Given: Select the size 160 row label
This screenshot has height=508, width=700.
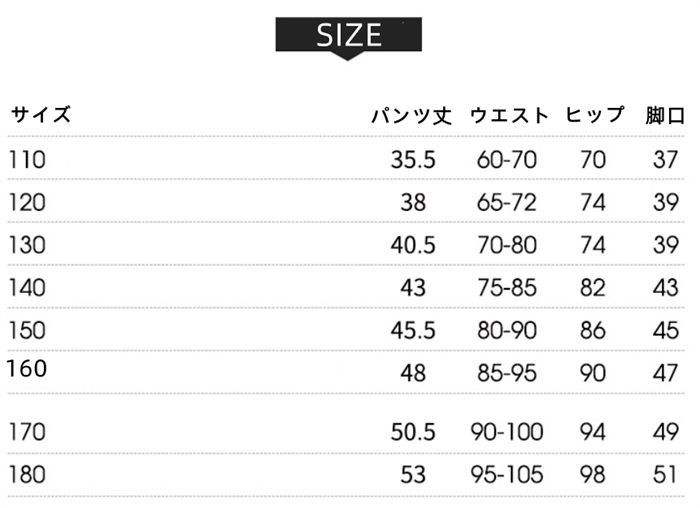Looking at the screenshot, I should tap(27, 368).
